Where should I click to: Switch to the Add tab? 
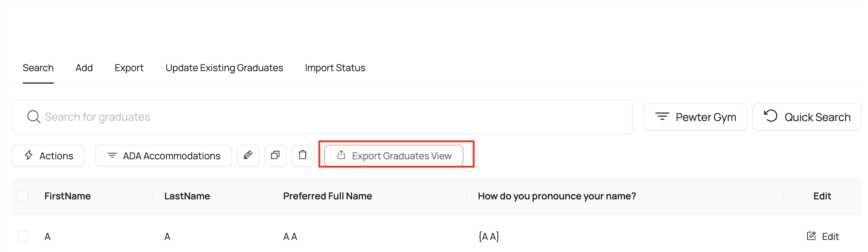(x=84, y=68)
